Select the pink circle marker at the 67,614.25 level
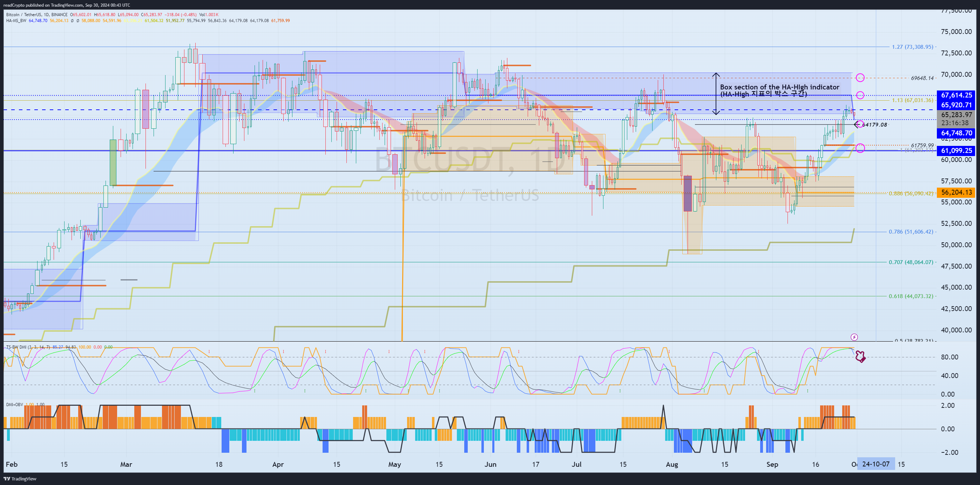 point(860,95)
